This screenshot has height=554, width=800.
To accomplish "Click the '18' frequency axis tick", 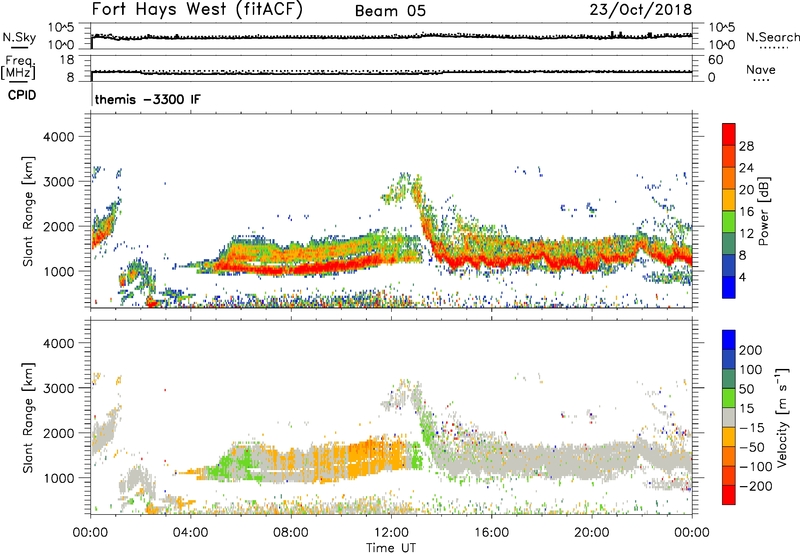I will (x=67, y=60).
